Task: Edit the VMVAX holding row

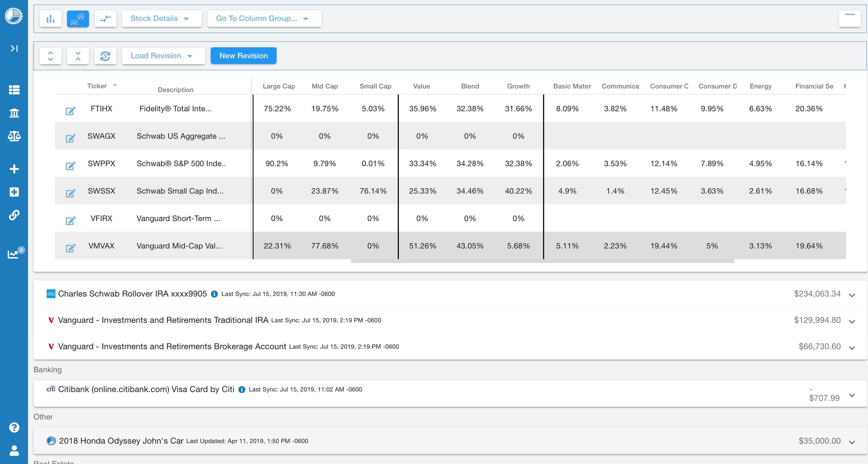Action: (71, 248)
